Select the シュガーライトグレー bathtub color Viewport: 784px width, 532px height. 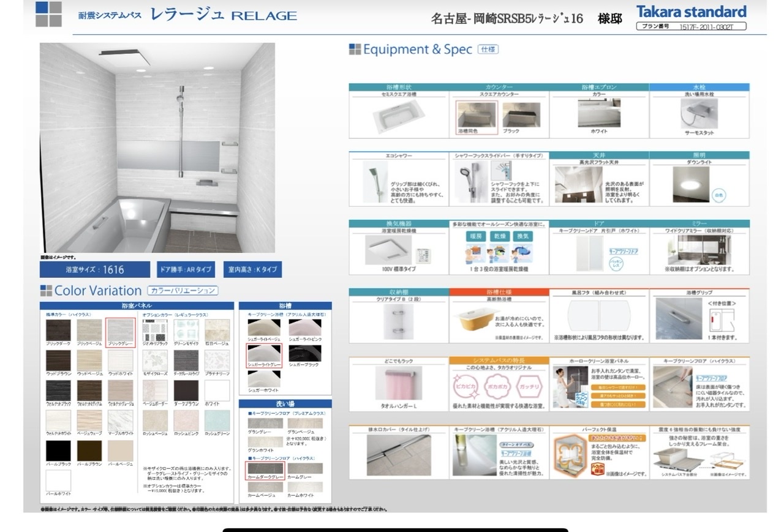264,353
